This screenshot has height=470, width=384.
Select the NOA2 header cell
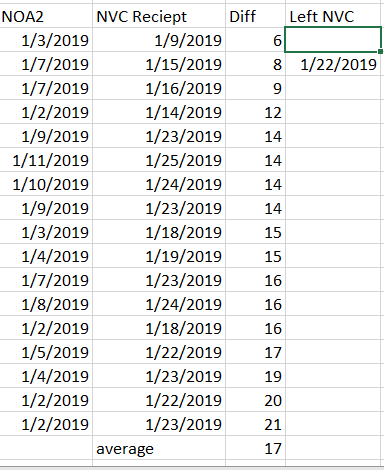(x=46, y=16)
